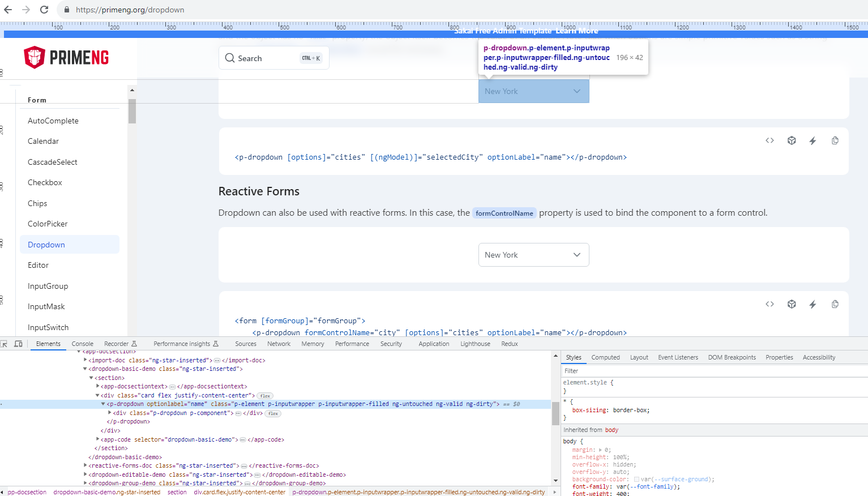Click the padlock icon in the address bar

[66, 9]
